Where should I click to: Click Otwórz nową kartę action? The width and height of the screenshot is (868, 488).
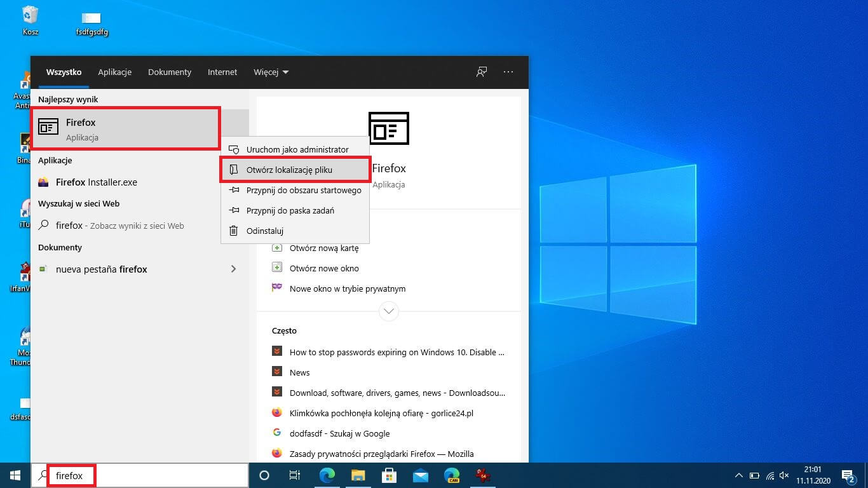click(x=324, y=248)
